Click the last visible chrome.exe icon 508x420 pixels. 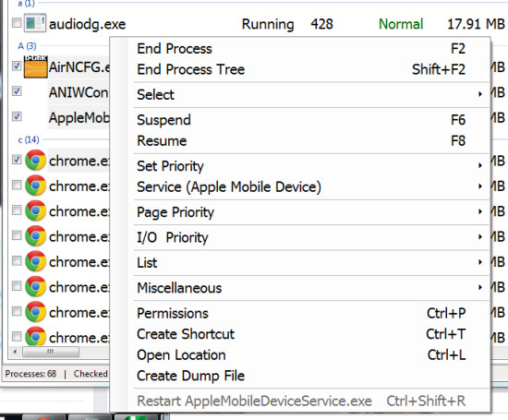pyautogui.click(x=36, y=336)
